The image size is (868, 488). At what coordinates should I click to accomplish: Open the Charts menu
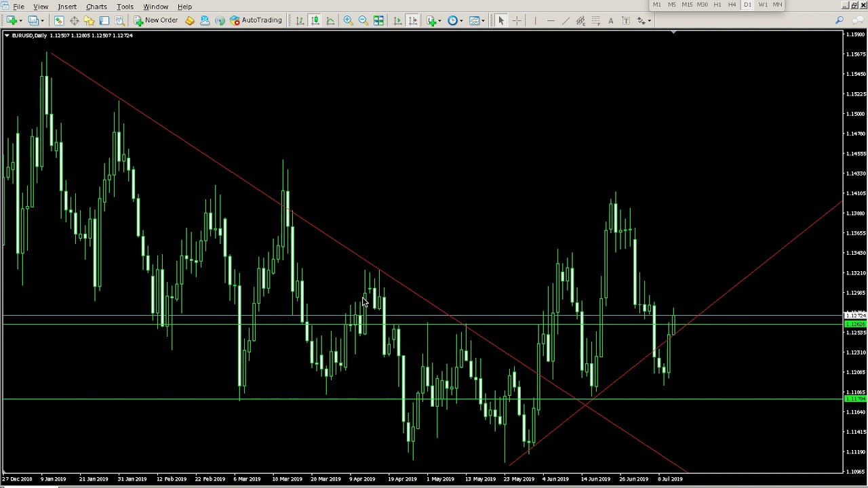(96, 7)
